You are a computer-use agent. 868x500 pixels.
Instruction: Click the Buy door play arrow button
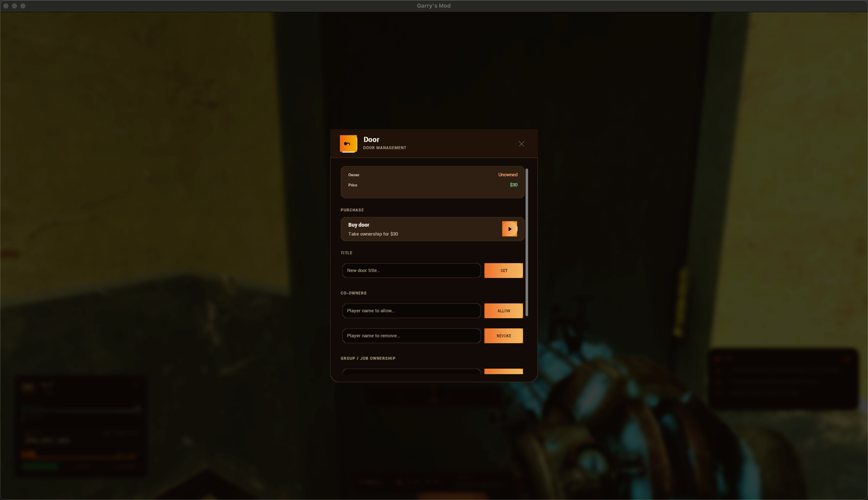[x=509, y=229]
